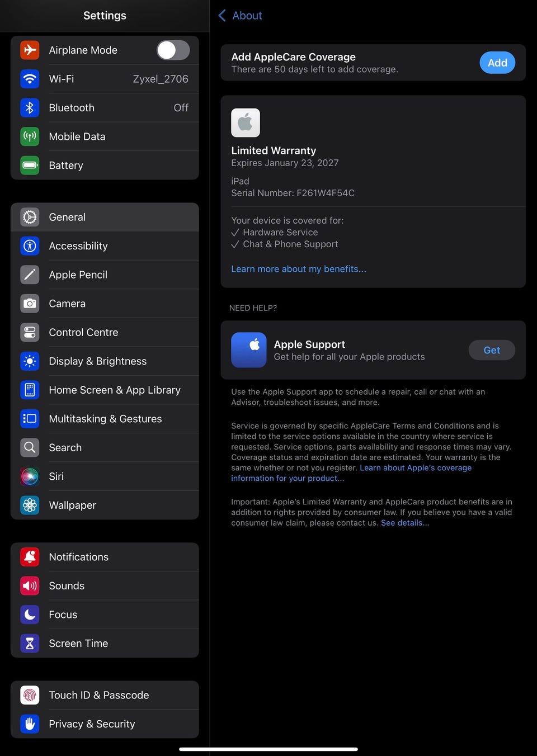Go back using the About chevron

tap(222, 16)
